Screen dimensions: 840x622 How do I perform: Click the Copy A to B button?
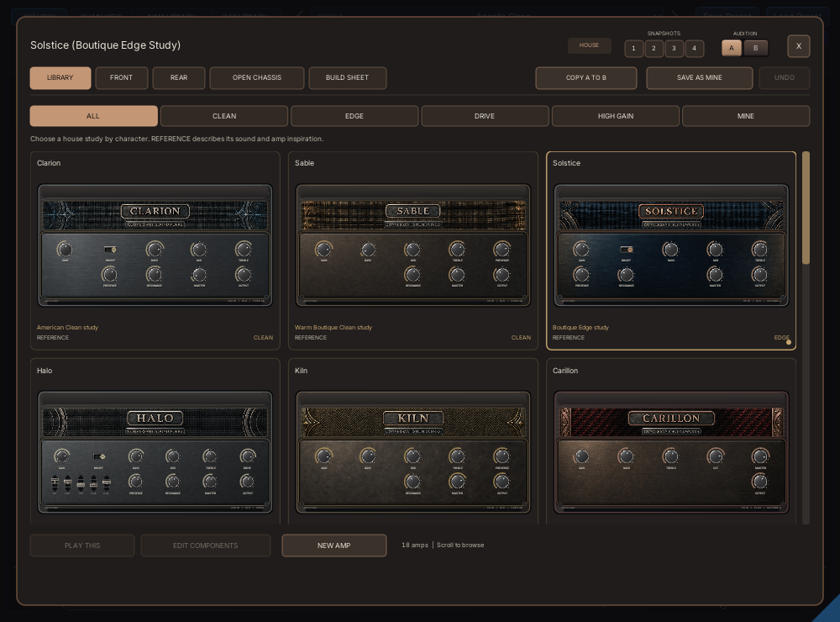coord(586,77)
